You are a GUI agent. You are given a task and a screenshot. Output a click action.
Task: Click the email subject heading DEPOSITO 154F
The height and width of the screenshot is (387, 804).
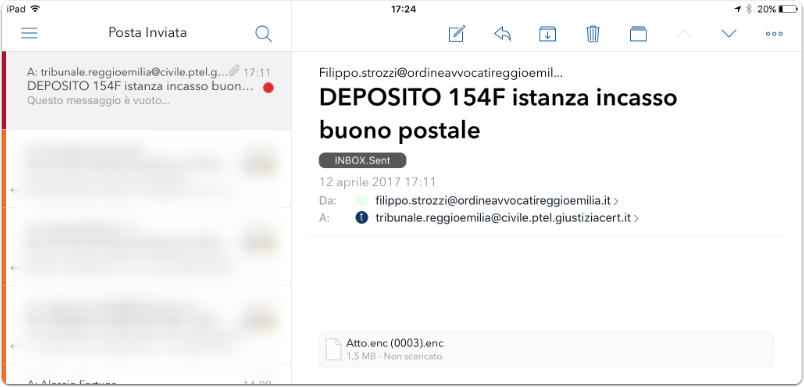pyautogui.click(x=498, y=114)
